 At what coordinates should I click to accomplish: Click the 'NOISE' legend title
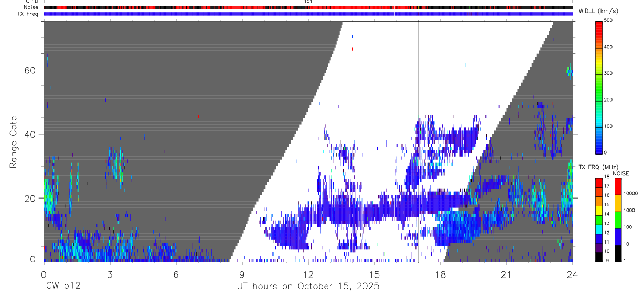pos(621,173)
